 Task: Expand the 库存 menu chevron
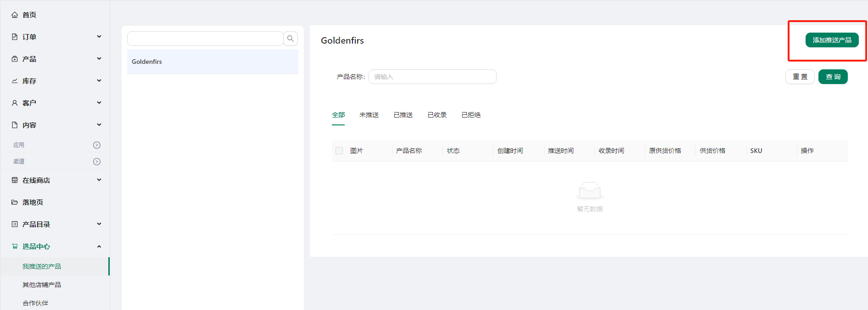[x=99, y=81]
